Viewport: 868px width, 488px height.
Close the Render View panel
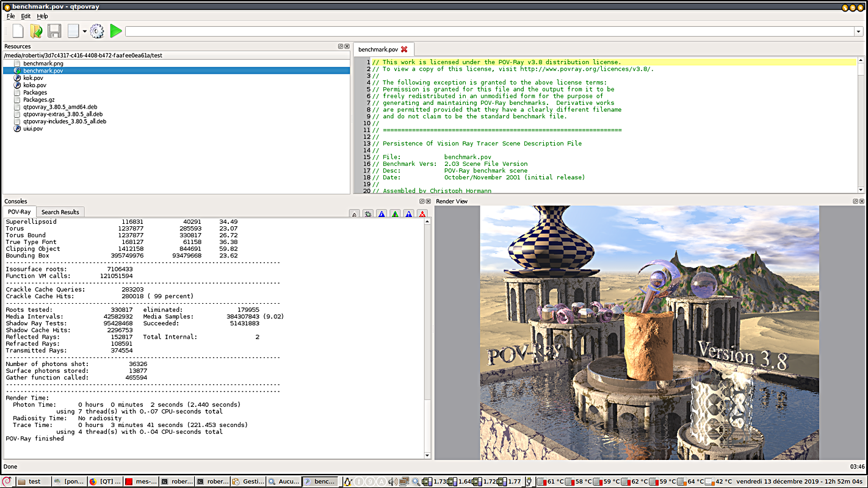pyautogui.click(x=862, y=201)
